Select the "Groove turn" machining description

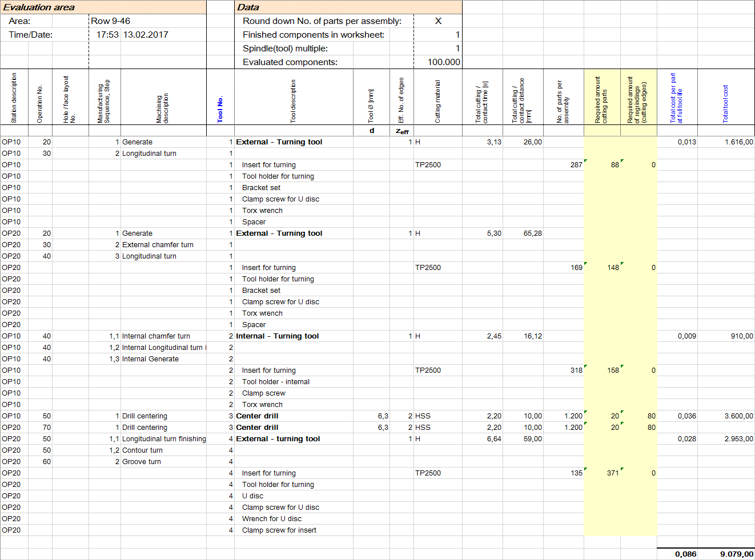(142, 462)
